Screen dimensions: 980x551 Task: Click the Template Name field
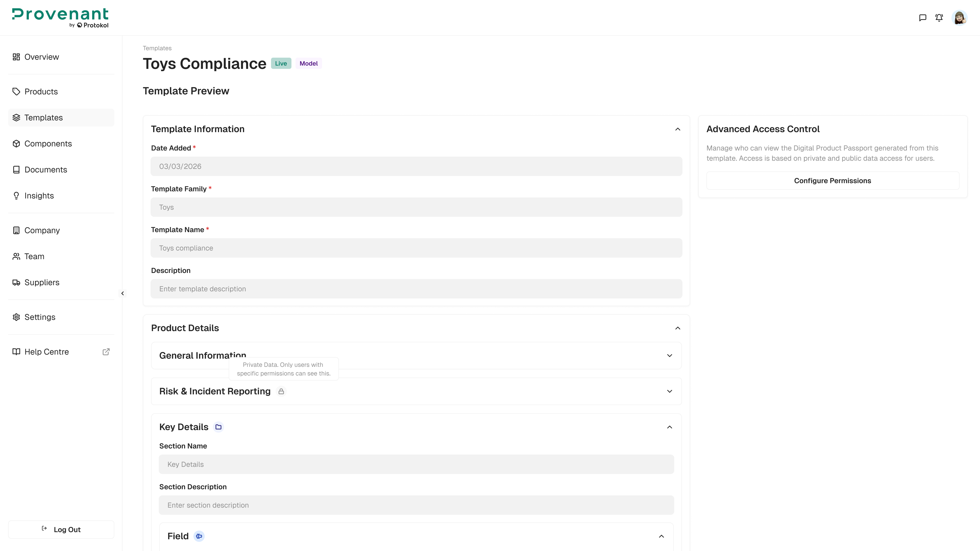click(416, 248)
